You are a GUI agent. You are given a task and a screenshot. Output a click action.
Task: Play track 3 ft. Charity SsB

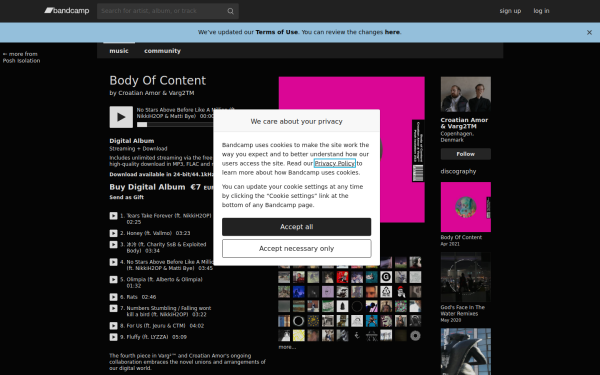pos(113,245)
